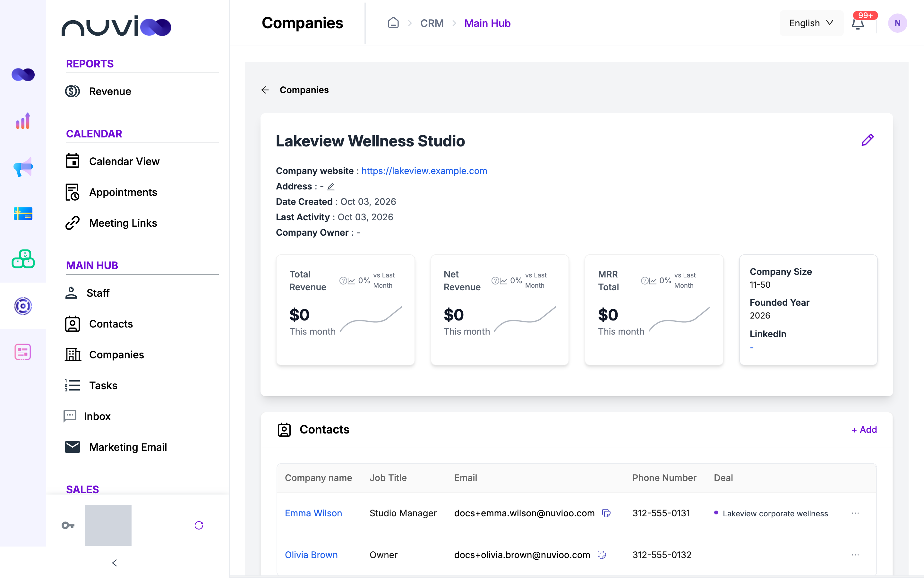Open row options for Emma Wilson

pos(855,513)
